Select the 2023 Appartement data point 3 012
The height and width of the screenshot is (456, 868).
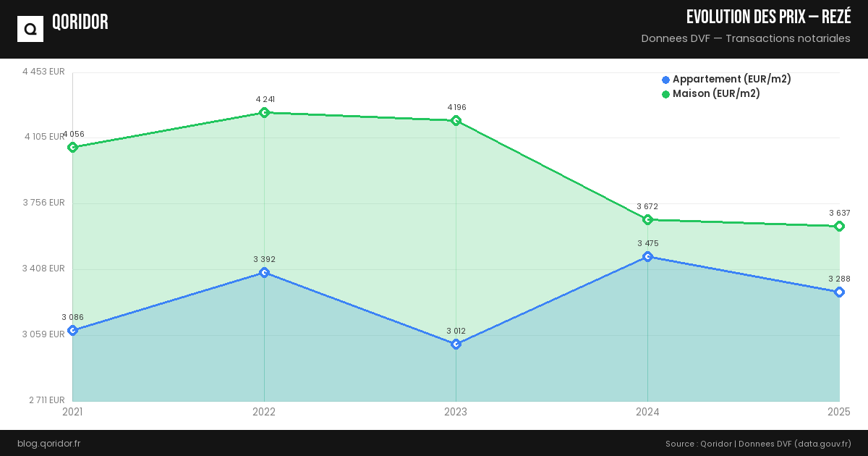[456, 345]
